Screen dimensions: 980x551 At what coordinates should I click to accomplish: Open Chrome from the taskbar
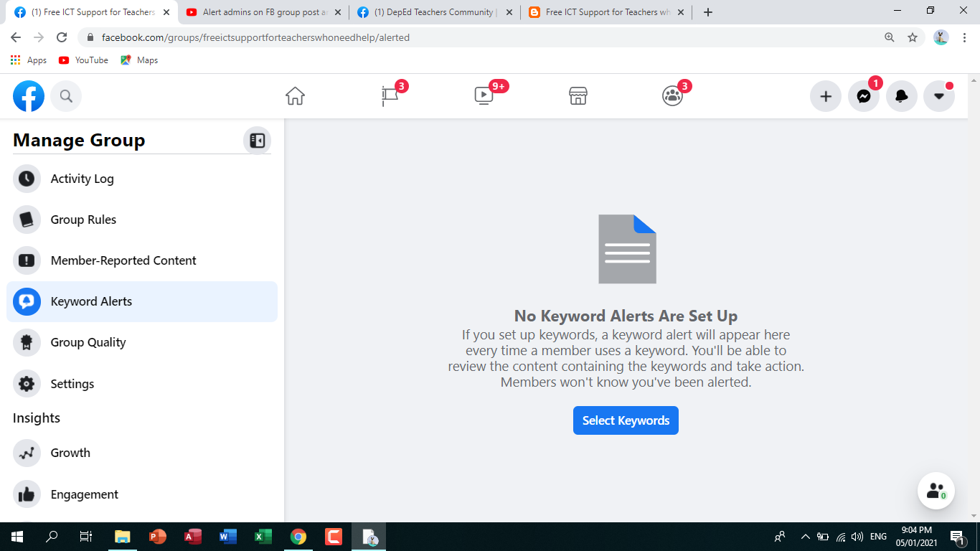(x=298, y=537)
